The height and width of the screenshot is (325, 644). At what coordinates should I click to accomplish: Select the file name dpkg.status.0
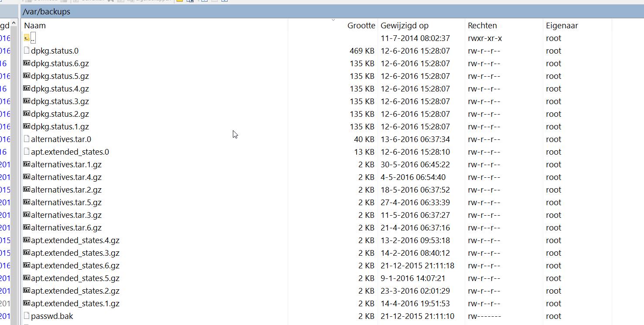[x=55, y=51]
